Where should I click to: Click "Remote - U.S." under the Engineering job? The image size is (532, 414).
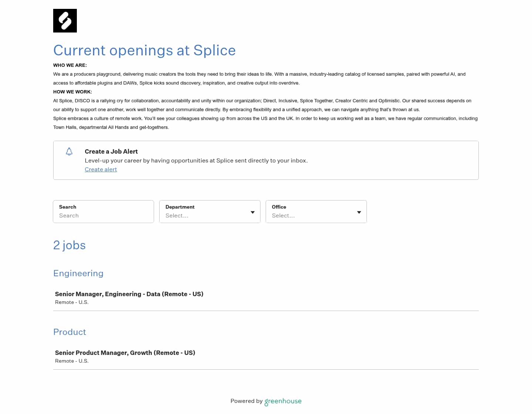[x=72, y=302]
